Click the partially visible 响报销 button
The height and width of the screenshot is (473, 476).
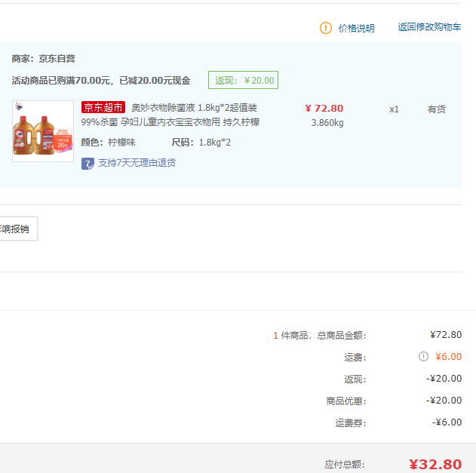click(x=18, y=229)
